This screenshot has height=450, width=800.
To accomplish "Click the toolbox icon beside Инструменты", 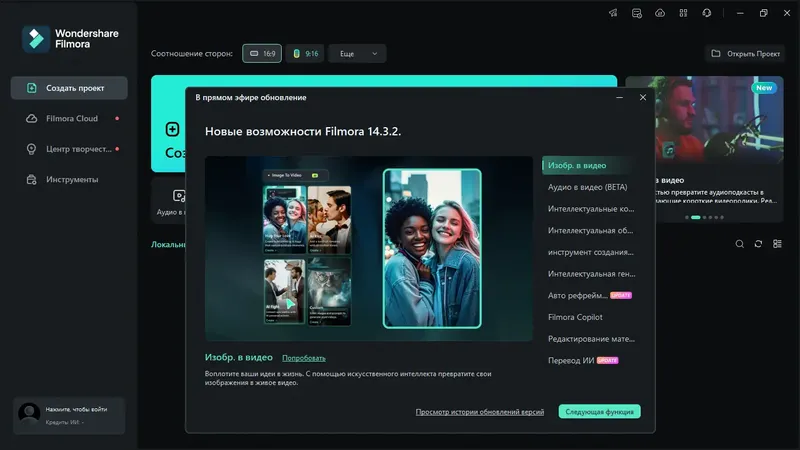I will tap(32, 180).
